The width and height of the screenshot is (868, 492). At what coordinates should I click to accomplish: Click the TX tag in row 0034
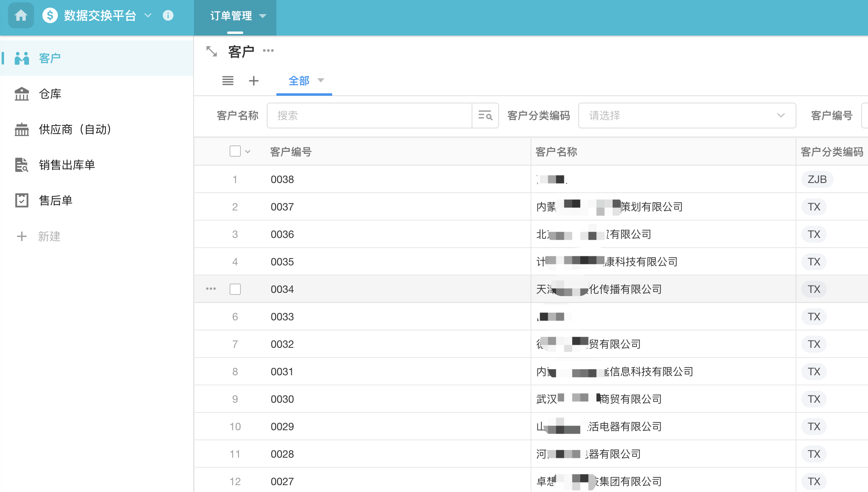click(814, 289)
